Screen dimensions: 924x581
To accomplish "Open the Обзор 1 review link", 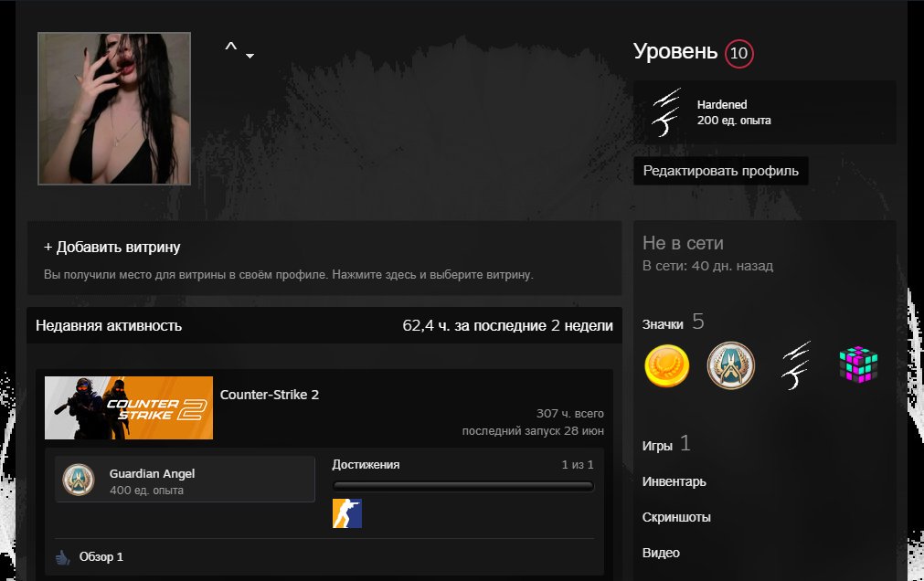I will (101, 557).
